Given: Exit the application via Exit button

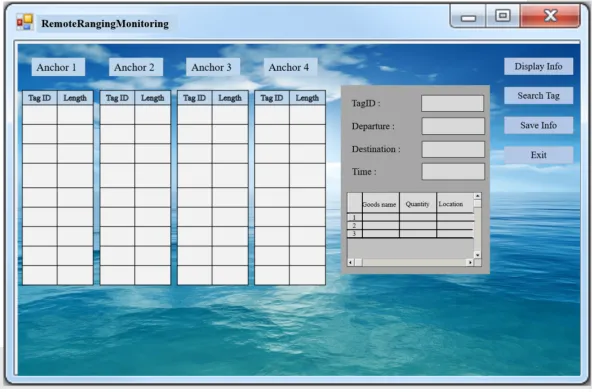Looking at the screenshot, I should pos(538,155).
